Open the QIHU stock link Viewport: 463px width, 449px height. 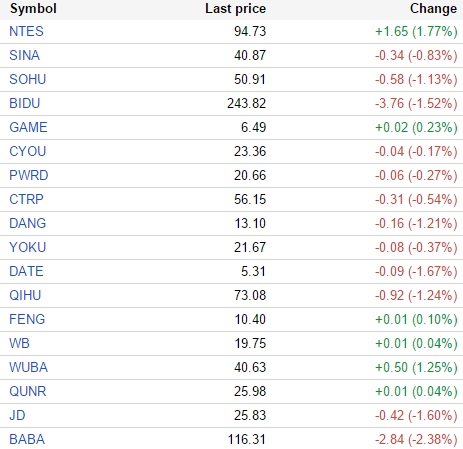tap(25, 295)
